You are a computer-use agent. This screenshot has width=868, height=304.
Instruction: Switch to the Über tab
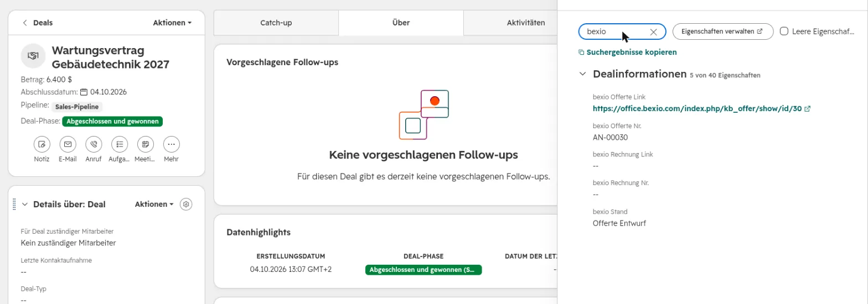[401, 23]
